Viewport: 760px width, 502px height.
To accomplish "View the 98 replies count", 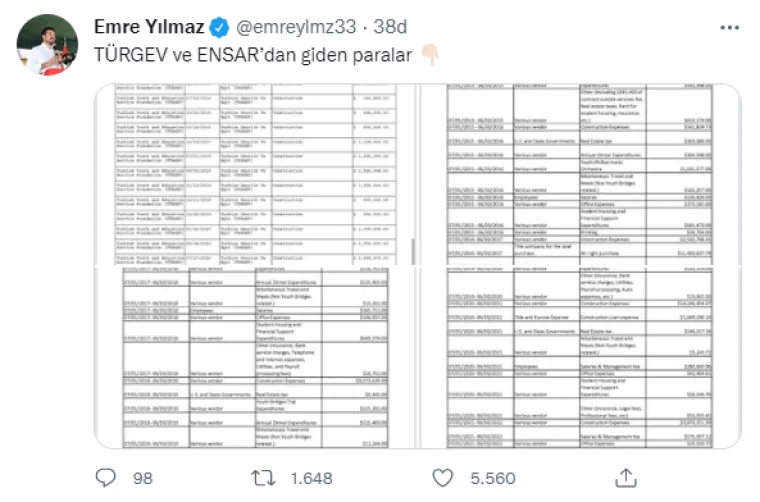I will (142, 478).
